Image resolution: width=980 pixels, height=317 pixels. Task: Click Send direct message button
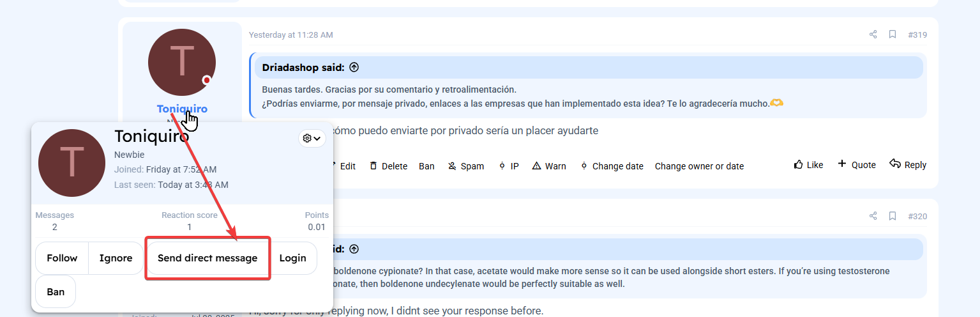pyautogui.click(x=207, y=258)
